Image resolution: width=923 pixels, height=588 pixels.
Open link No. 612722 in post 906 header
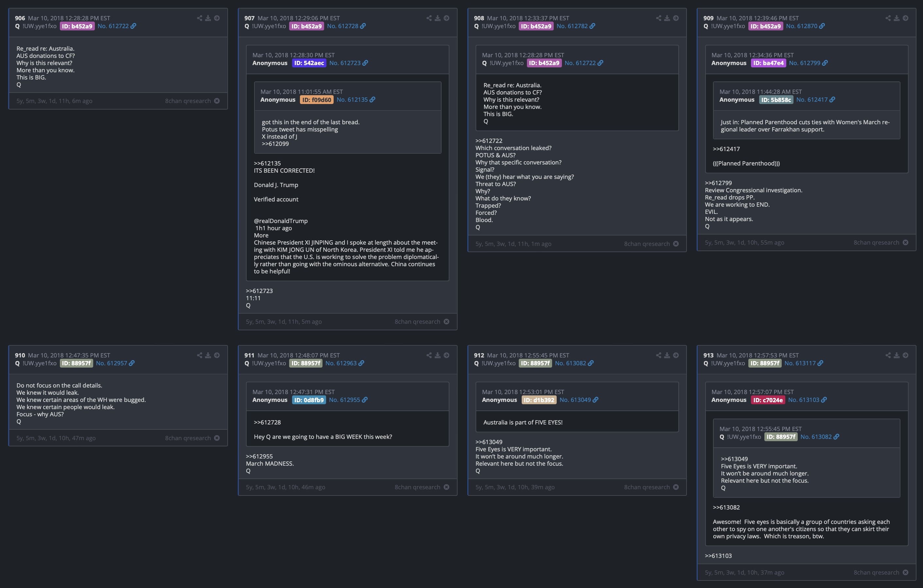[x=116, y=26]
